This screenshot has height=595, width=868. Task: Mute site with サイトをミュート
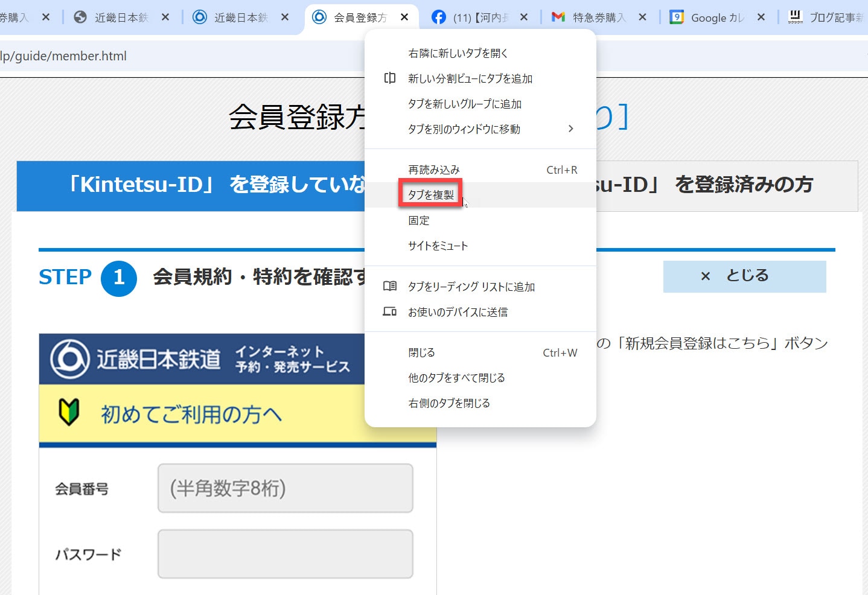click(x=438, y=246)
